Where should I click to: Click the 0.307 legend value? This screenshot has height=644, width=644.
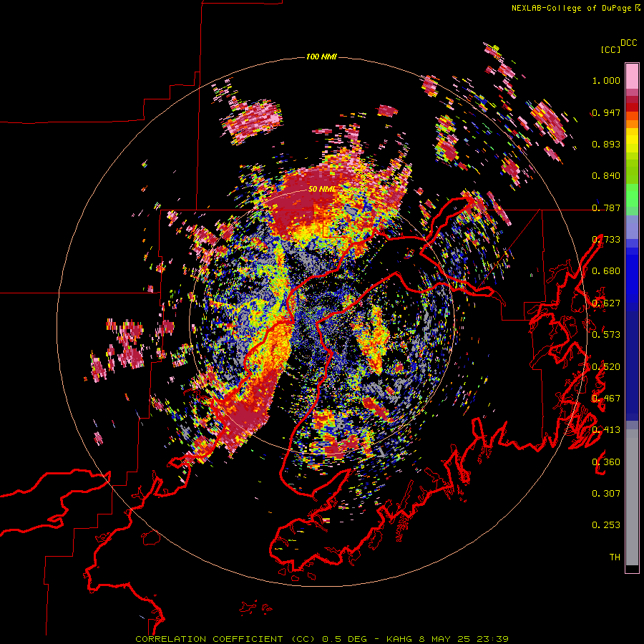coord(606,493)
